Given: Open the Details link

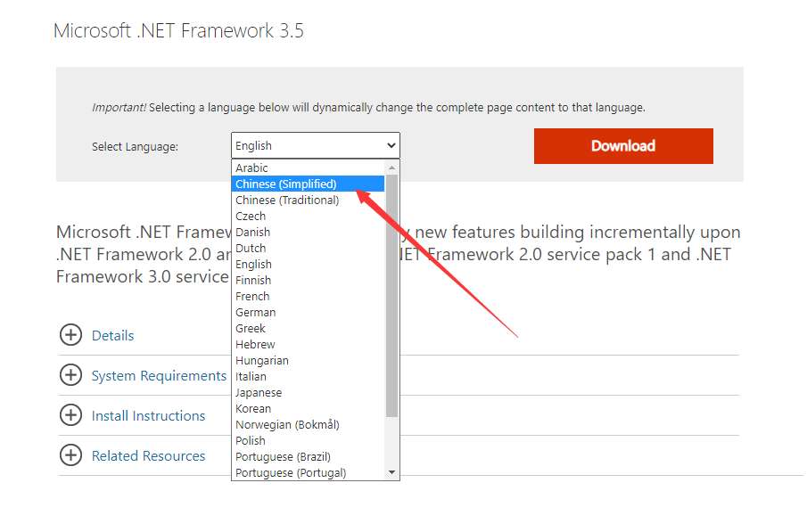Looking at the screenshot, I should pos(112,335).
